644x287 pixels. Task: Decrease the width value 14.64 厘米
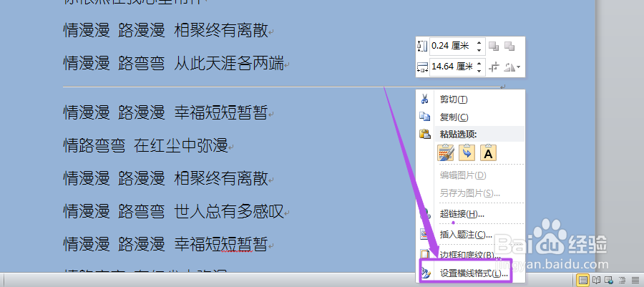[479, 70]
